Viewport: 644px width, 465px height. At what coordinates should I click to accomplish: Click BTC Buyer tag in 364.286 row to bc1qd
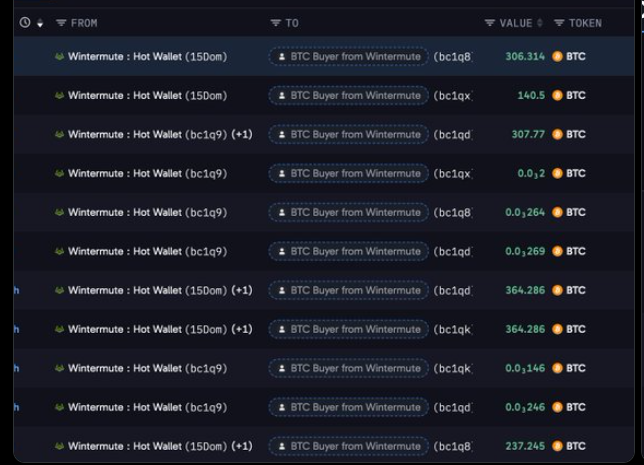tap(349, 290)
